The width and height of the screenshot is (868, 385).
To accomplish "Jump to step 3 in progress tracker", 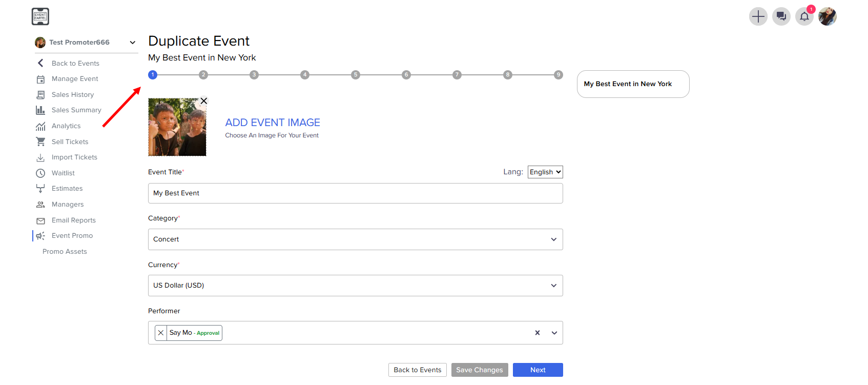I will pyautogui.click(x=254, y=75).
